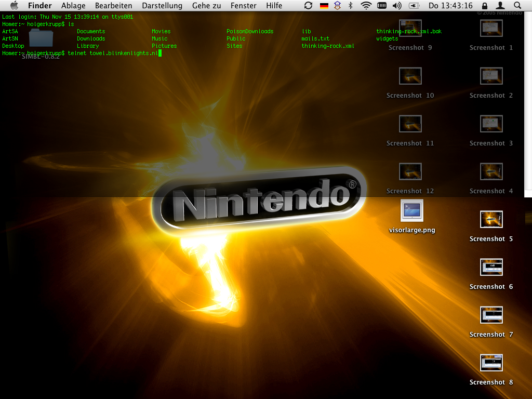The image size is (532, 399).
Task: Click the telnet towel.blinkenlights.nl command text
Action: 113,53
